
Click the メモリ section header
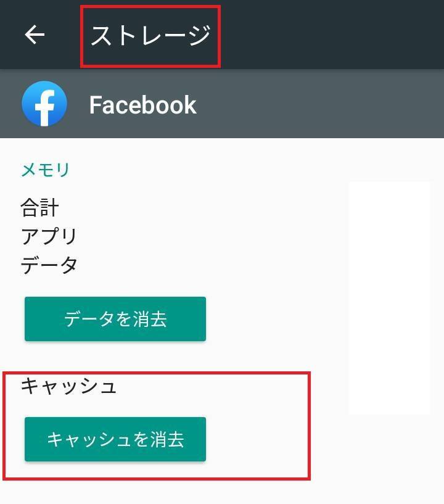click(x=45, y=170)
